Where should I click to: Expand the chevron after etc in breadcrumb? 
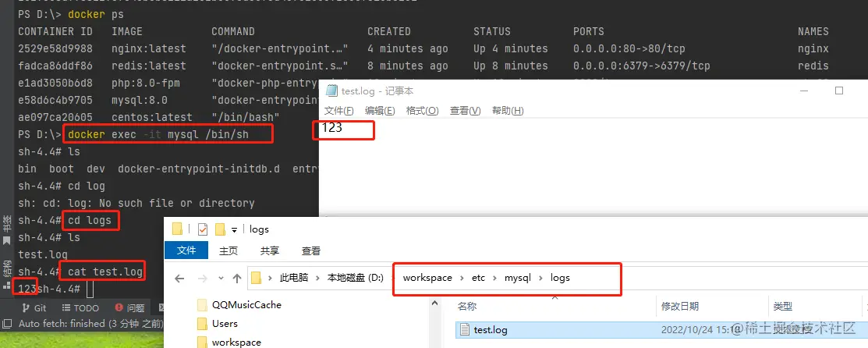495,279
